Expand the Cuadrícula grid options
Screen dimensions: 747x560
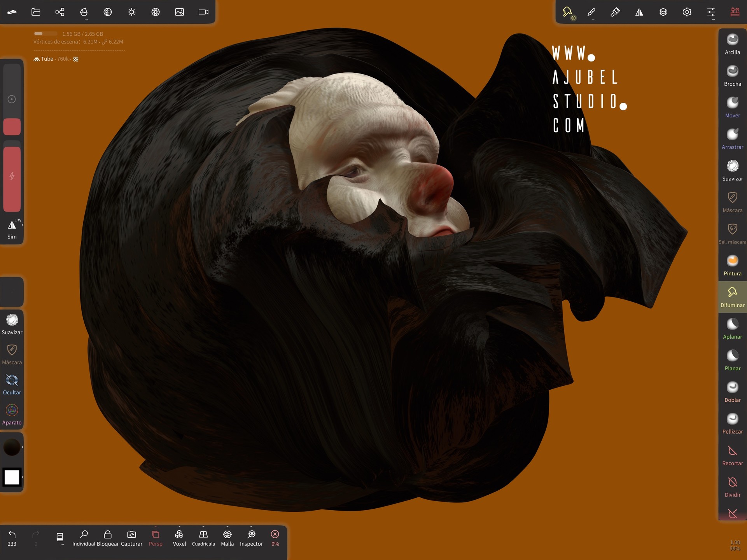click(x=203, y=527)
